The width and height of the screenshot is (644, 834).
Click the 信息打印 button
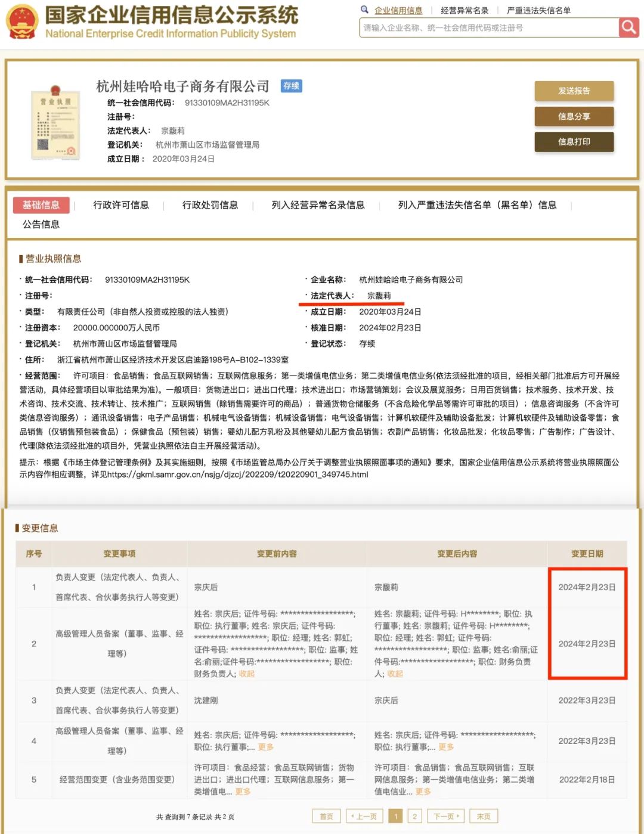(x=574, y=142)
